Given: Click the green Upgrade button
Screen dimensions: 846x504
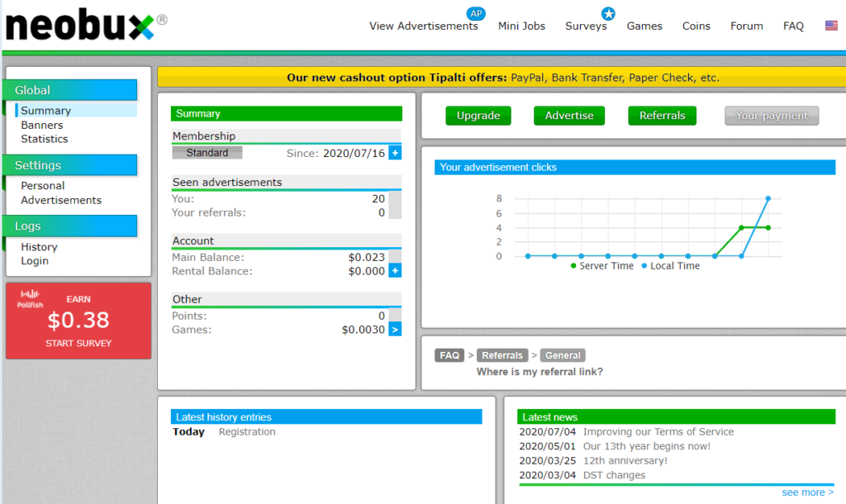Looking at the screenshot, I should (x=478, y=116).
